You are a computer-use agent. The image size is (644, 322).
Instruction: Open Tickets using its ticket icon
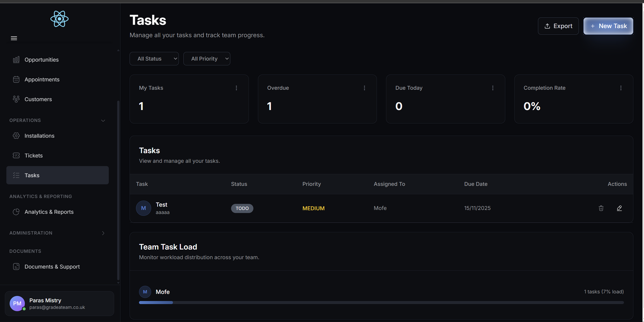coord(16,155)
